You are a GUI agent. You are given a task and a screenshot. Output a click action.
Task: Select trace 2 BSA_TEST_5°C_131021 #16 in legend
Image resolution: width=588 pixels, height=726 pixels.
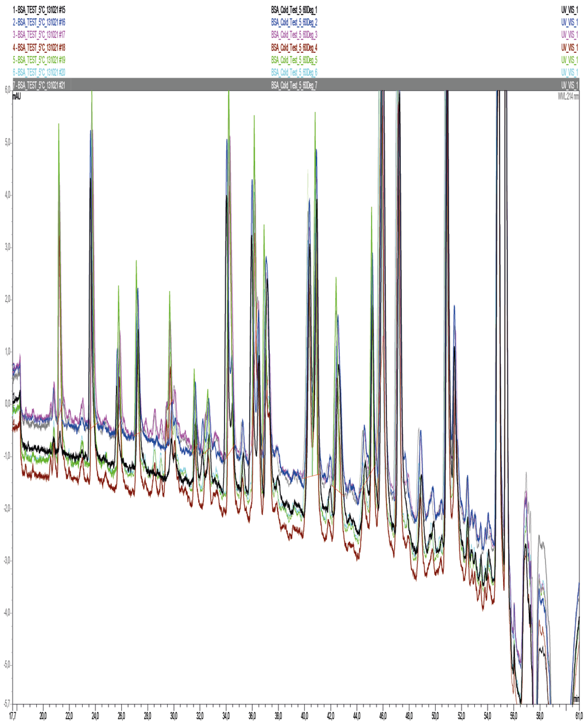point(39,22)
